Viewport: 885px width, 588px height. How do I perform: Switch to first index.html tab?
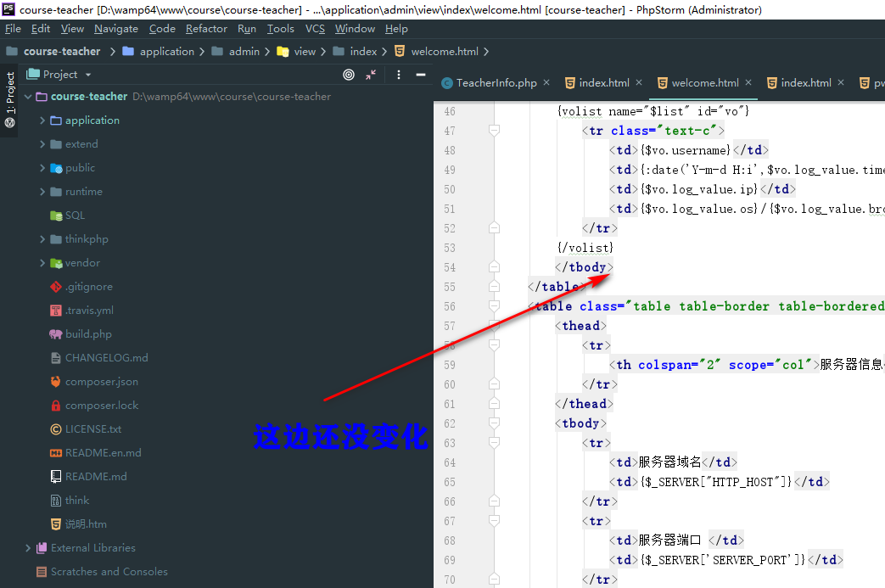pyautogui.click(x=604, y=83)
